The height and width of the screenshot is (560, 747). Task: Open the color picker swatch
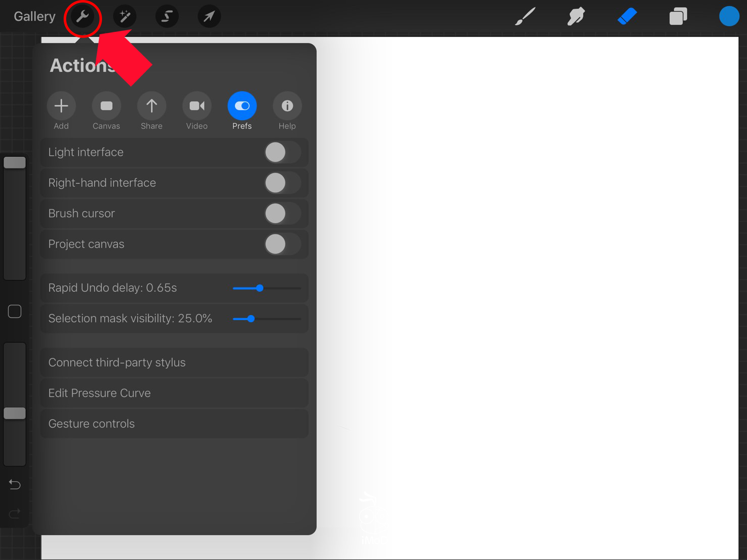[x=729, y=16]
